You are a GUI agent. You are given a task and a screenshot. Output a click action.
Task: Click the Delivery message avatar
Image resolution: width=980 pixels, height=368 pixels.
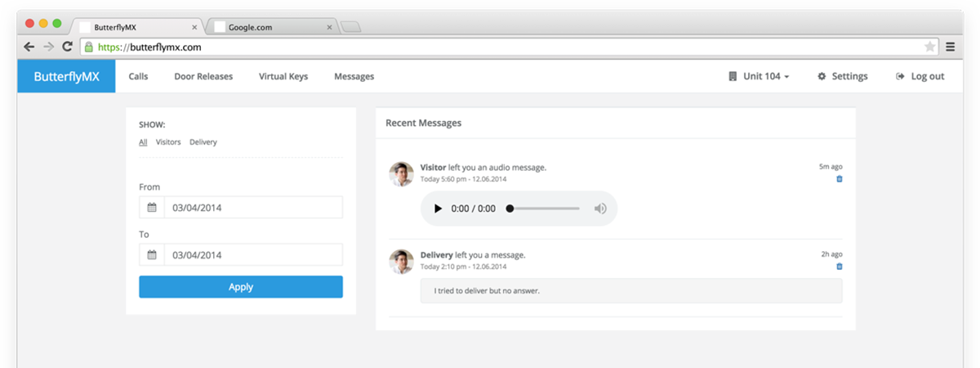(401, 261)
